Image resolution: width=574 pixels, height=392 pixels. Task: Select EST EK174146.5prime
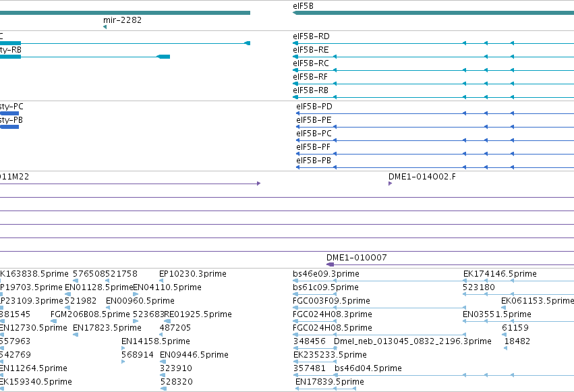pyautogui.click(x=500, y=274)
